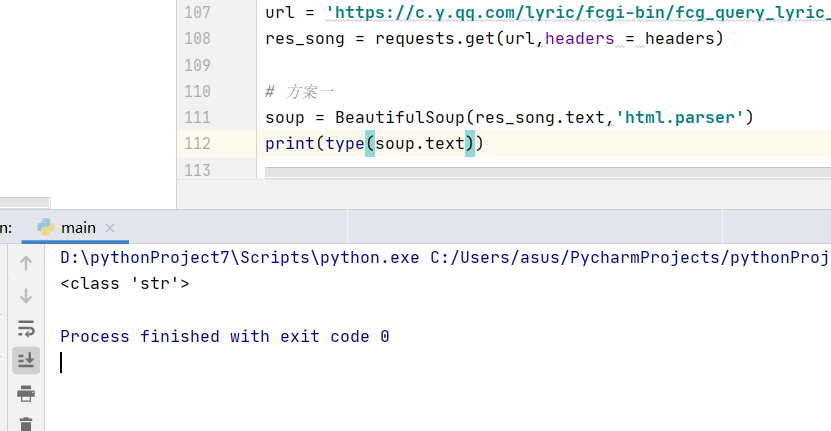The height and width of the screenshot is (431, 831).
Task: Toggle the soft-wrap icon in the run console
Action: coord(25,328)
